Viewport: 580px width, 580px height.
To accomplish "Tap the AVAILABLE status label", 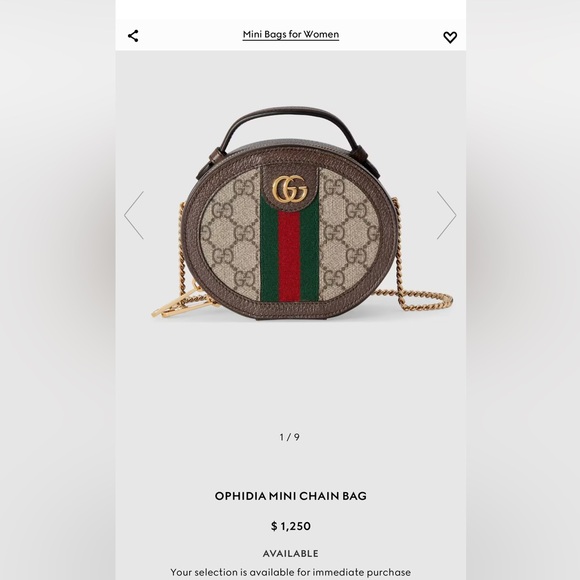I will point(291,553).
